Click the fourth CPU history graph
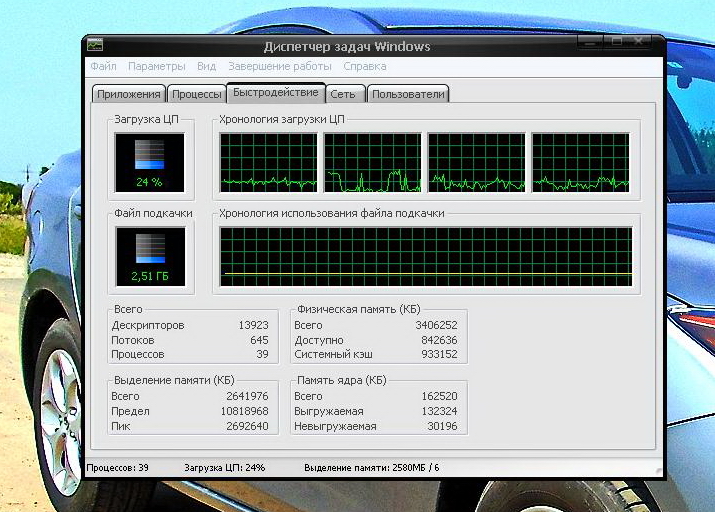 pos(580,162)
